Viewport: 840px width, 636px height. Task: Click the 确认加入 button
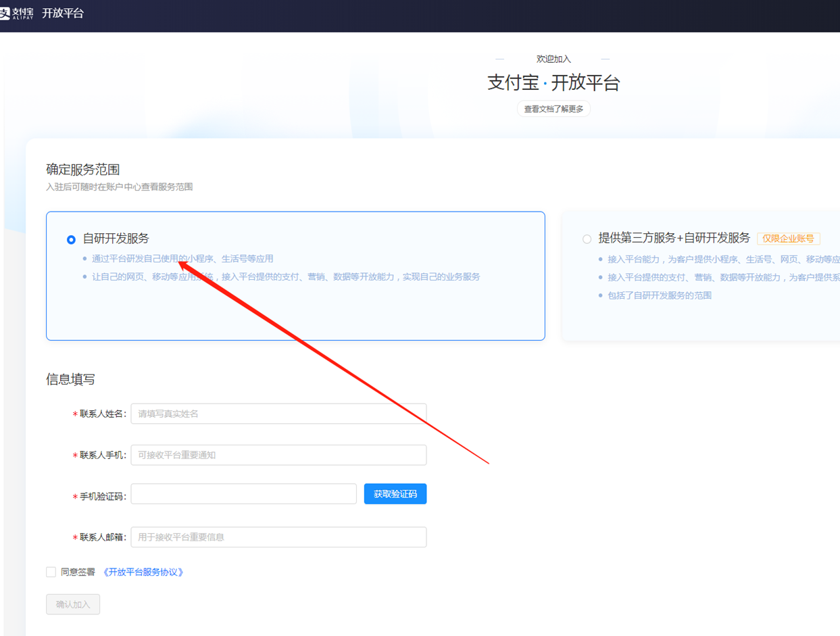coord(73,604)
